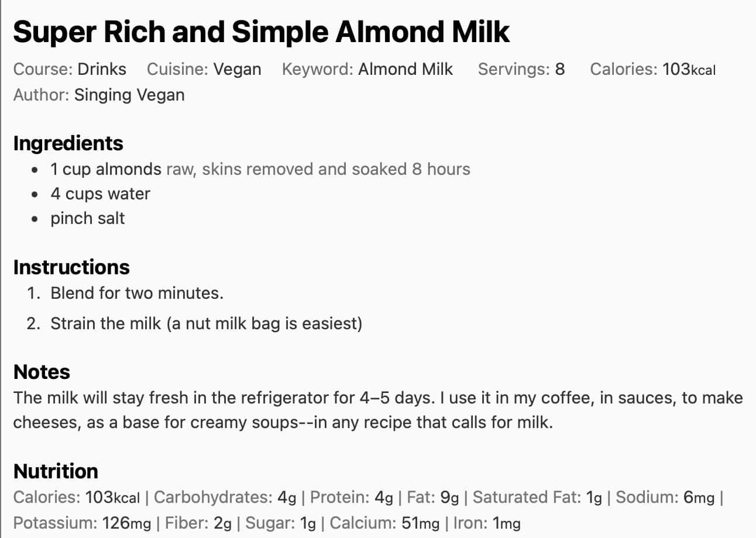Click the '1 cup almonds' ingredient
The width and height of the screenshot is (756, 538).
[105, 170]
